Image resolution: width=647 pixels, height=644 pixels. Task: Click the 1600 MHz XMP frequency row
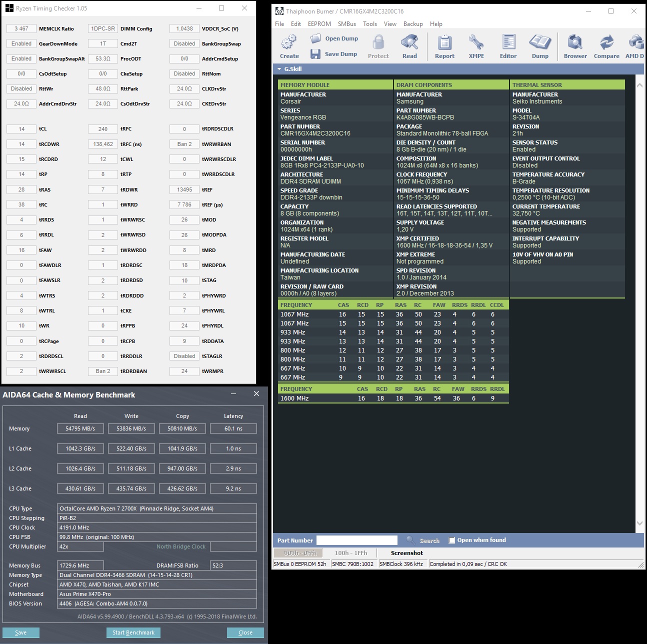[x=393, y=398]
